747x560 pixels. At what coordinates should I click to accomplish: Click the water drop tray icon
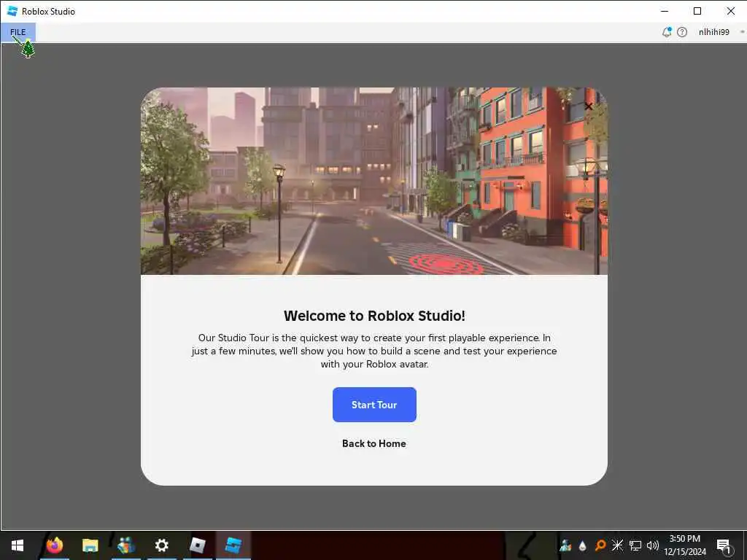[x=583, y=545]
